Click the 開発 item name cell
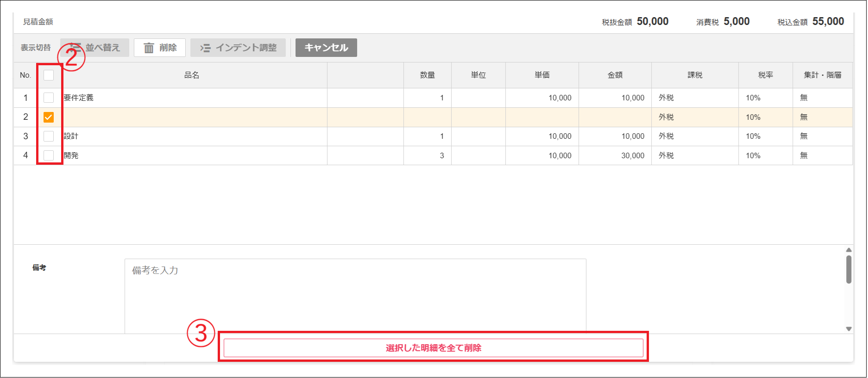 (x=195, y=155)
